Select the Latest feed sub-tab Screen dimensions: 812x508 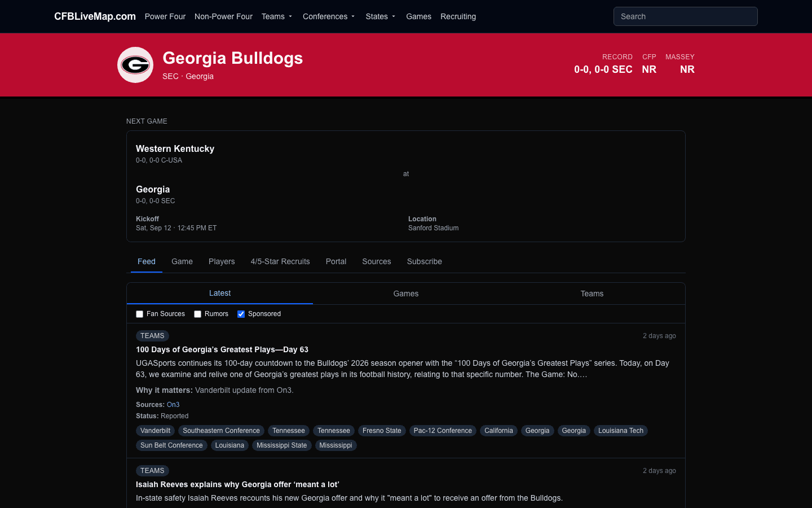point(220,293)
